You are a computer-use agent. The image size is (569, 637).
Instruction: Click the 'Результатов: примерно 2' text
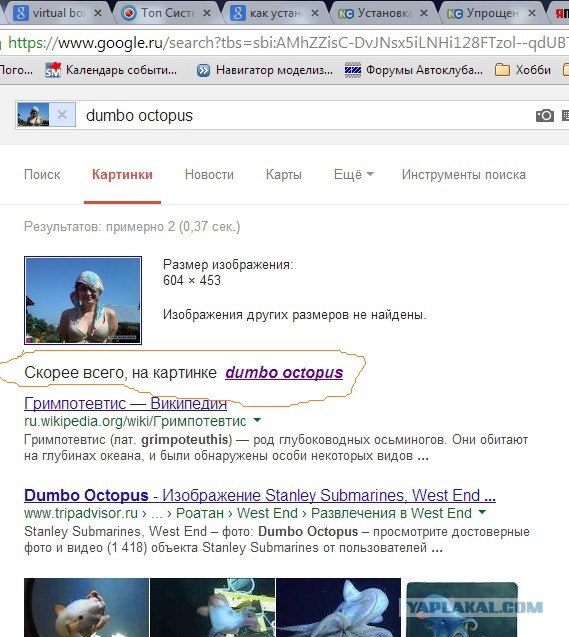point(132,226)
